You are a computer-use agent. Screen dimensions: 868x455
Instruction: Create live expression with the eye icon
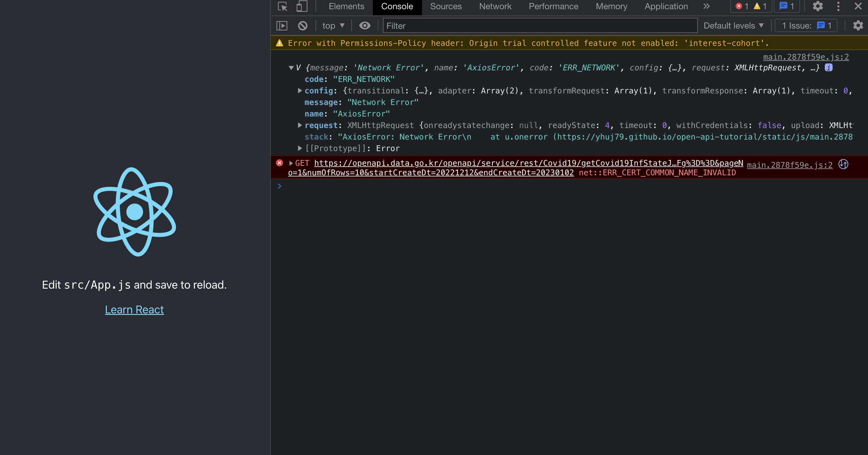pyautogui.click(x=365, y=26)
